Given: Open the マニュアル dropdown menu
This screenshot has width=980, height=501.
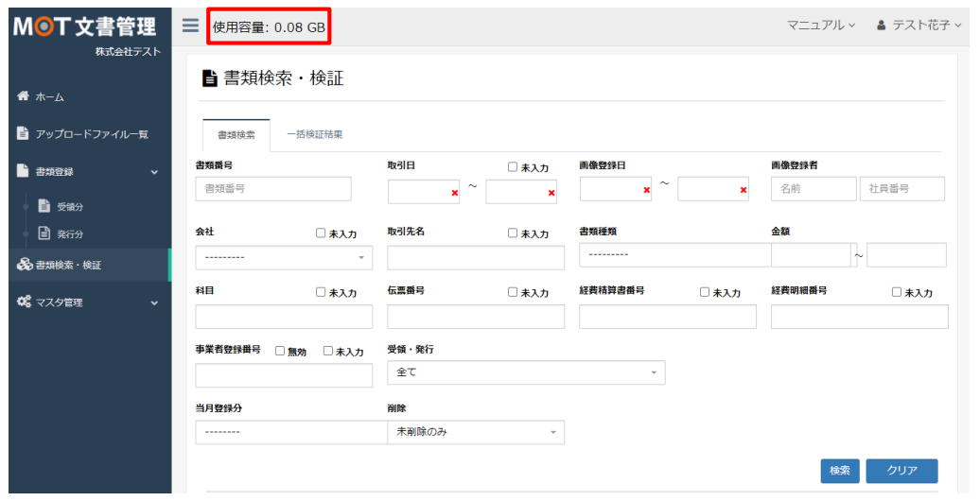Looking at the screenshot, I should 821,25.
